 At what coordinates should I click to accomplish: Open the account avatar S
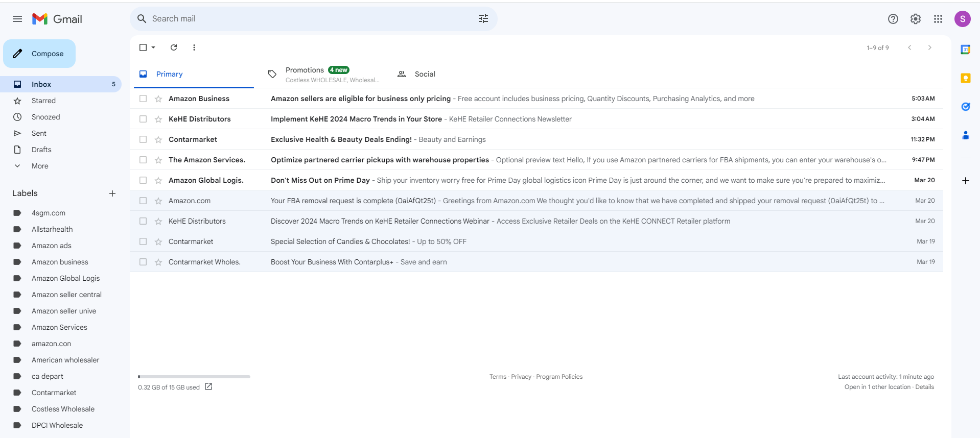tap(963, 19)
